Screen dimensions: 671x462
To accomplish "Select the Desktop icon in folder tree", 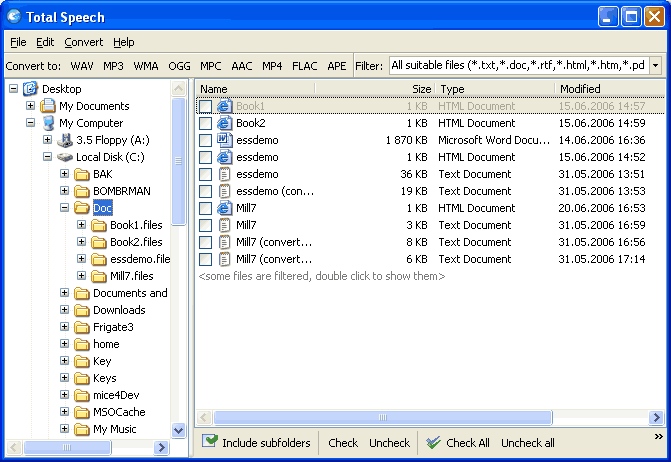I will 31,89.
